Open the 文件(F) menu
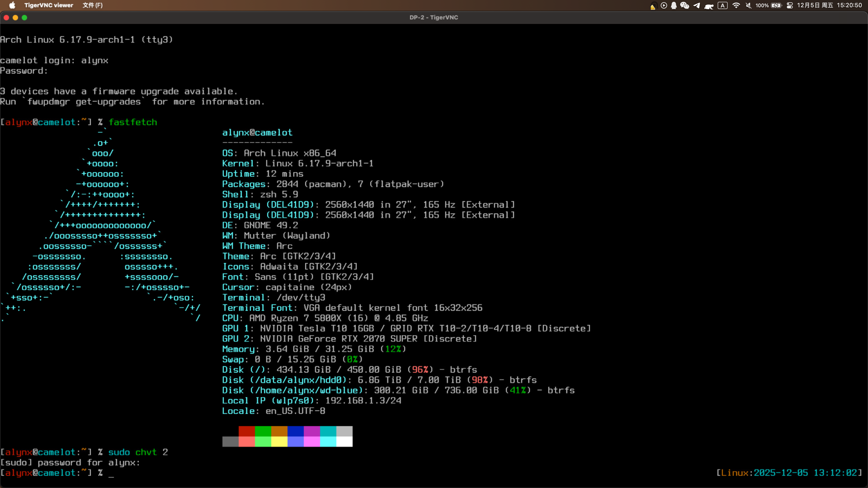 [92, 5]
